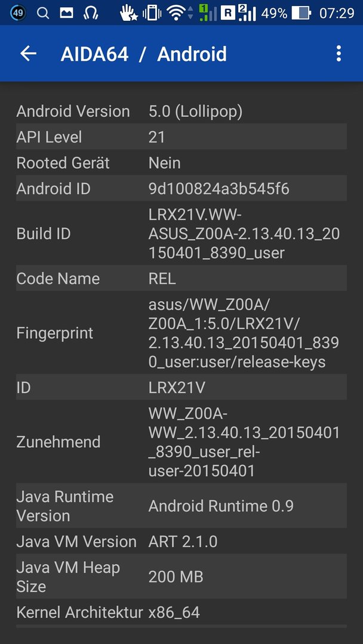
Task: Tap the headphones notification icon
Action: [x=90, y=13]
